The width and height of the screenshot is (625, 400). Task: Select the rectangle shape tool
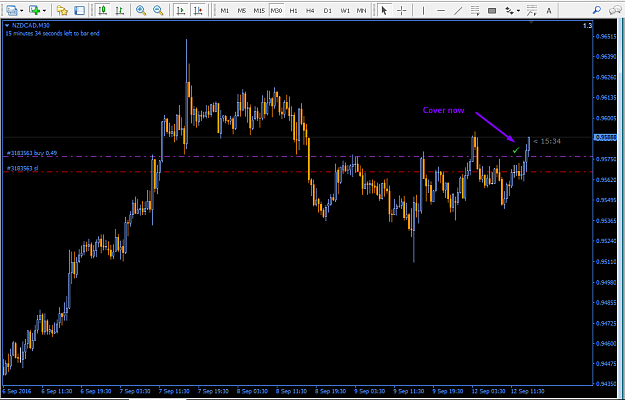pyautogui.click(x=492, y=10)
